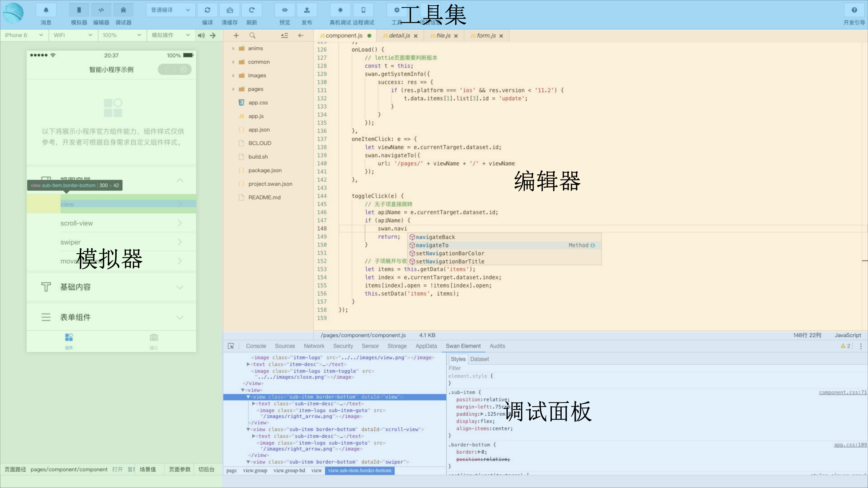This screenshot has width=868, height=488.
Task: Toggle the simulator speaker sound icon
Action: pyautogui.click(x=201, y=35)
